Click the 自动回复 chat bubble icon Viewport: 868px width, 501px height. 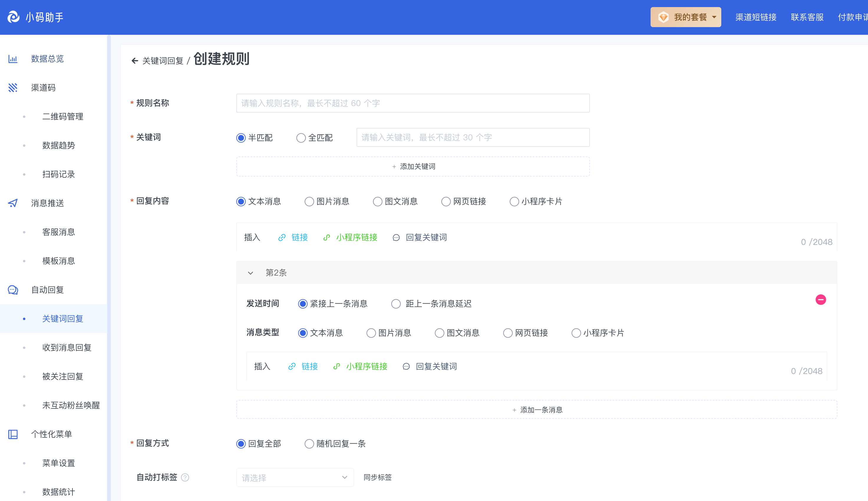click(13, 290)
